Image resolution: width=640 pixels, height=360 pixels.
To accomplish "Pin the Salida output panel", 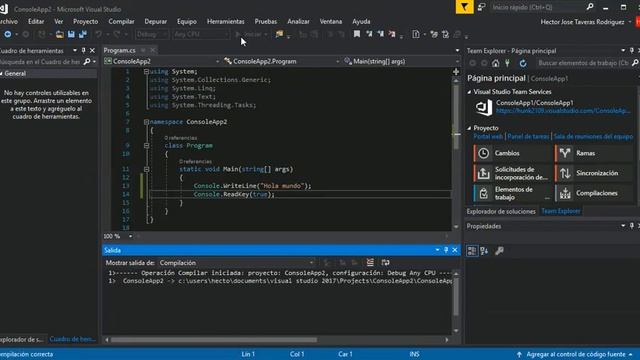I will pos(446,250).
